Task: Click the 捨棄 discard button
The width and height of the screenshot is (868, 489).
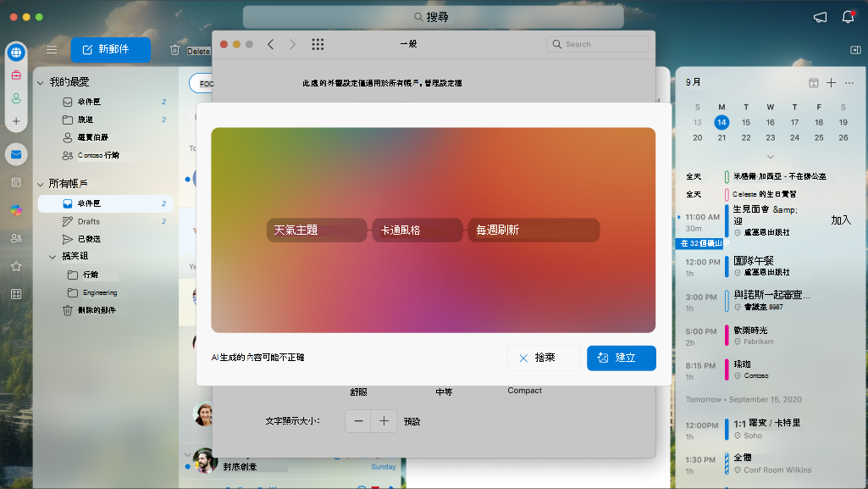Action: (x=544, y=358)
